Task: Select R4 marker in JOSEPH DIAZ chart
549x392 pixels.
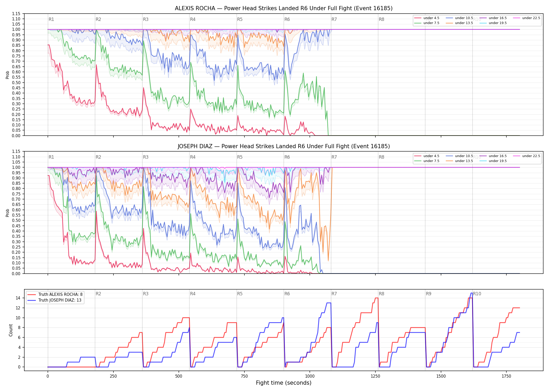Action: [193, 157]
